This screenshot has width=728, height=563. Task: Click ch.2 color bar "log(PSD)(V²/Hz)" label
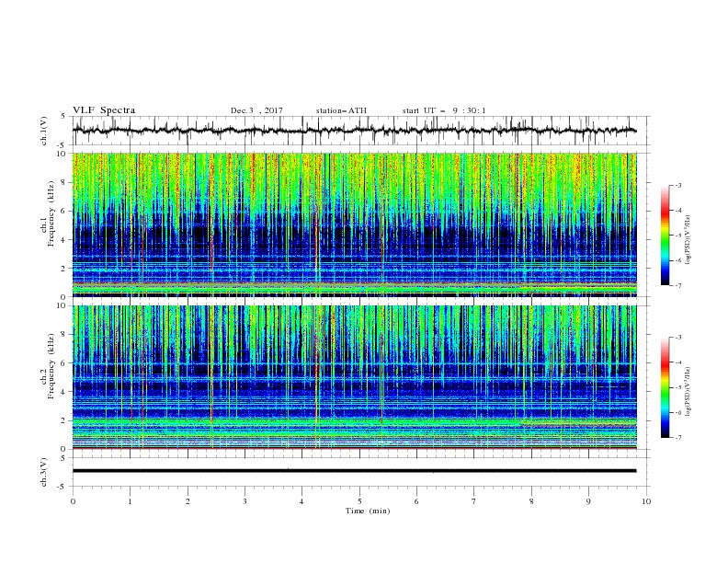point(688,392)
